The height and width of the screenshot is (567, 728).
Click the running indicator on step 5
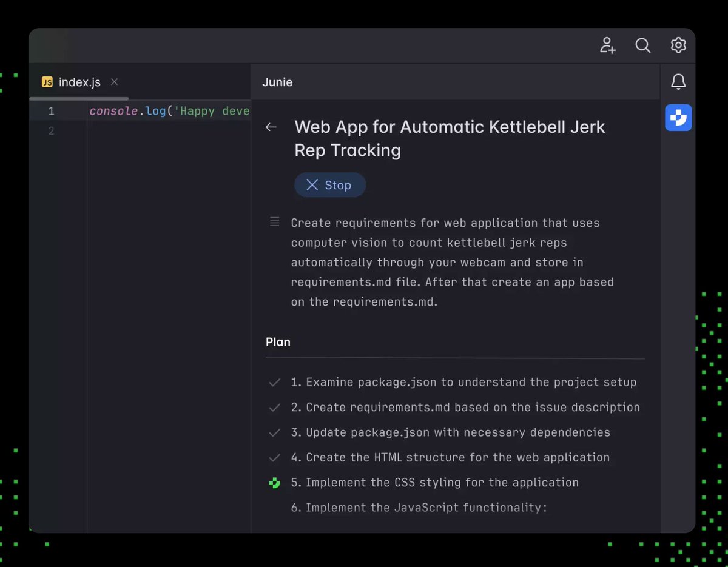click(x=275, y=483)
